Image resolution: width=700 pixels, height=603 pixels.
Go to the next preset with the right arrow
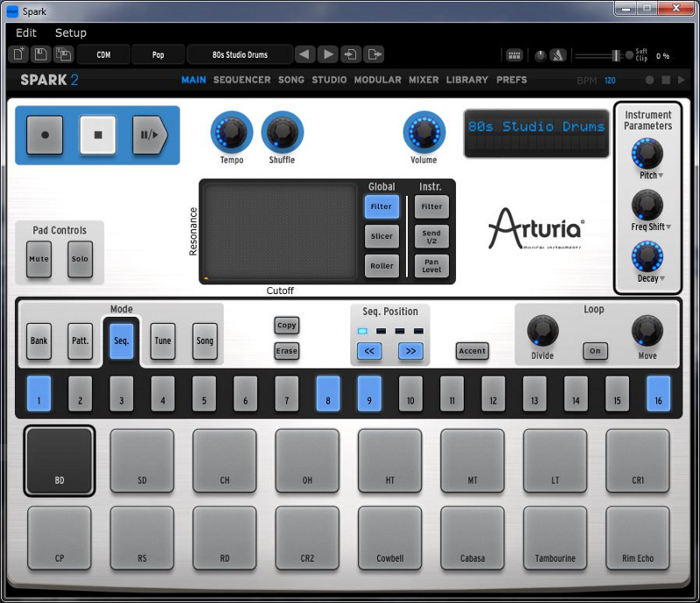coord(328,54)
